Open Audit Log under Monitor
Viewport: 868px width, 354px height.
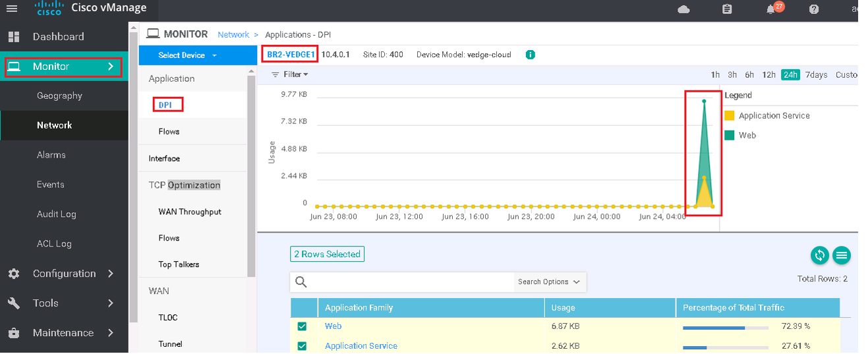57,214
